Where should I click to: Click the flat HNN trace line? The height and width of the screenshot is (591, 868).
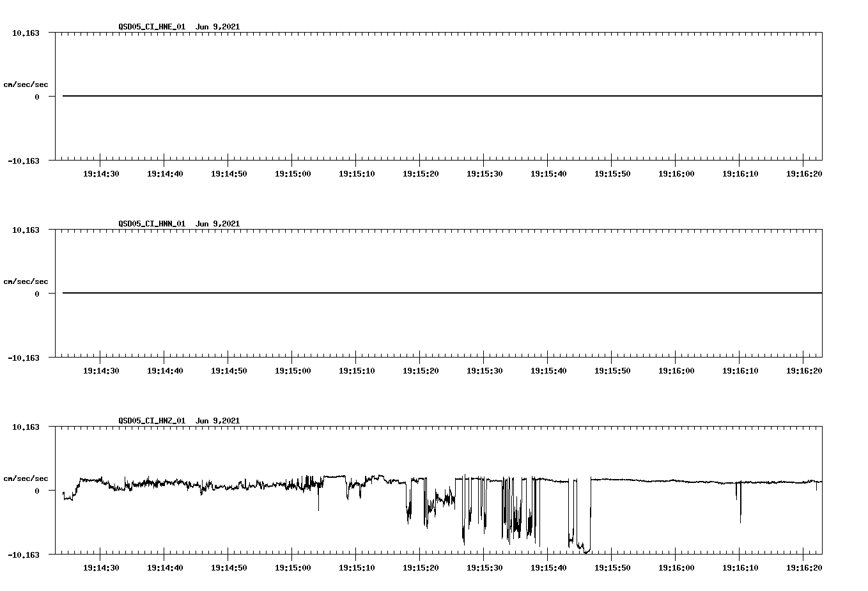coord(442,293)
